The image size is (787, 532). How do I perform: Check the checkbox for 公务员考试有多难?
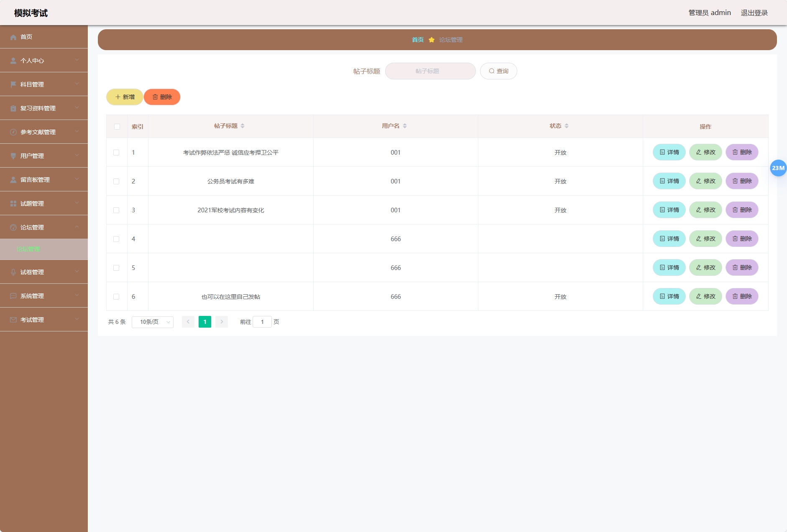[x=116, y=181]
